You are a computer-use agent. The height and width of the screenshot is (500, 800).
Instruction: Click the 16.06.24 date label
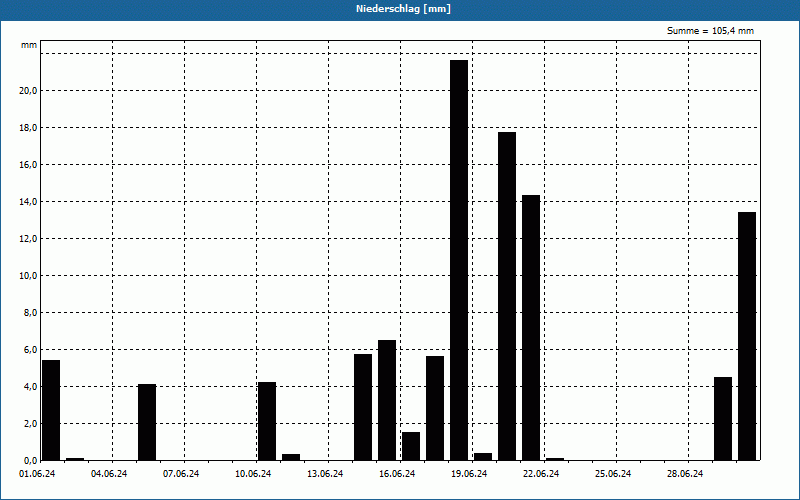pyautogui.click(x=397, y=474)
